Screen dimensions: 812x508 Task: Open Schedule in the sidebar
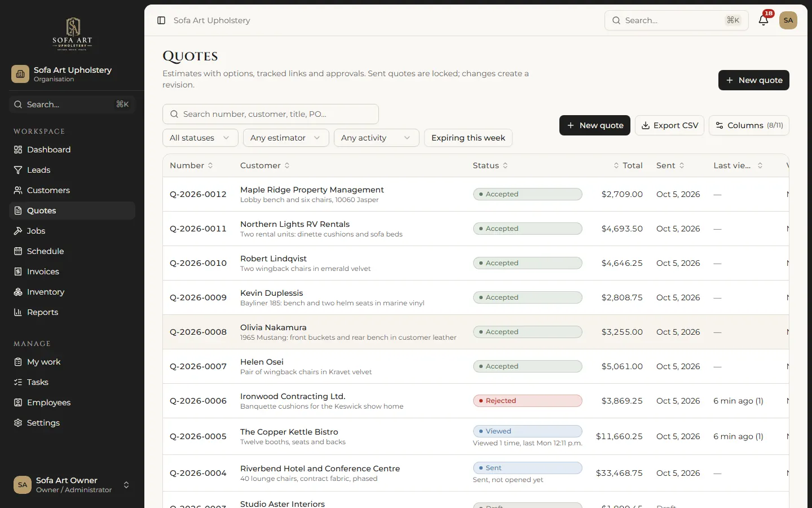click(x=72, y=251)
